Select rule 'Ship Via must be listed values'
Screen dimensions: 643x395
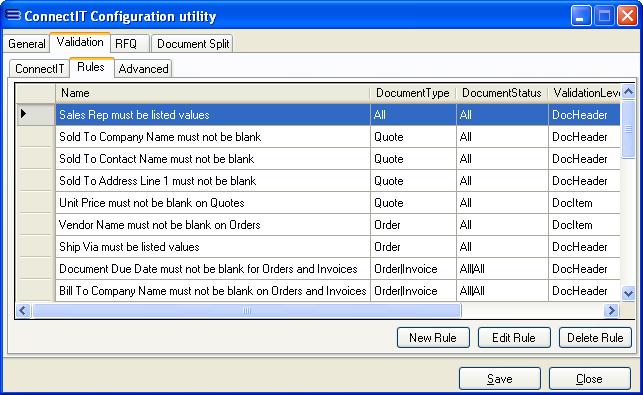[x=212, y=247]
